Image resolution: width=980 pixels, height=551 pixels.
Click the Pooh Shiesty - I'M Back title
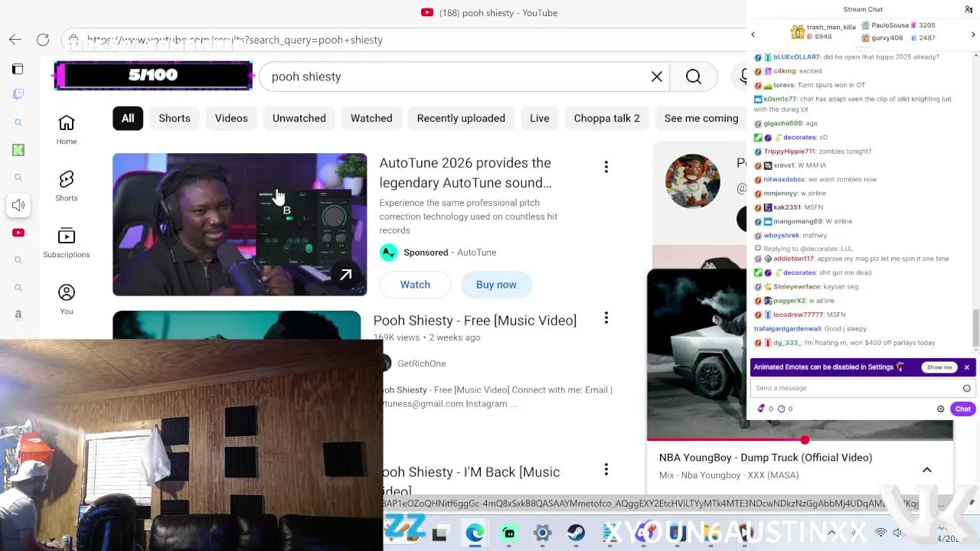tap(470, 481)
